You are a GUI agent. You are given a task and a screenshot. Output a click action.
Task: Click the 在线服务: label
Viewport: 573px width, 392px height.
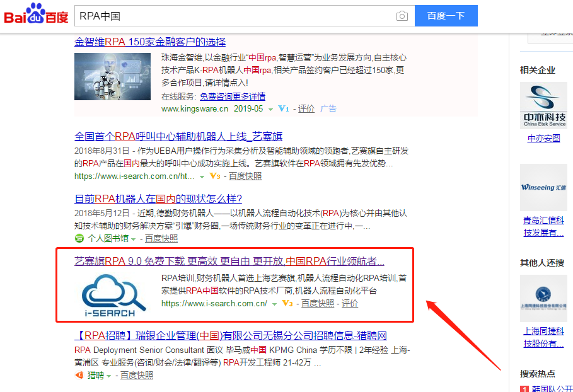178,96
